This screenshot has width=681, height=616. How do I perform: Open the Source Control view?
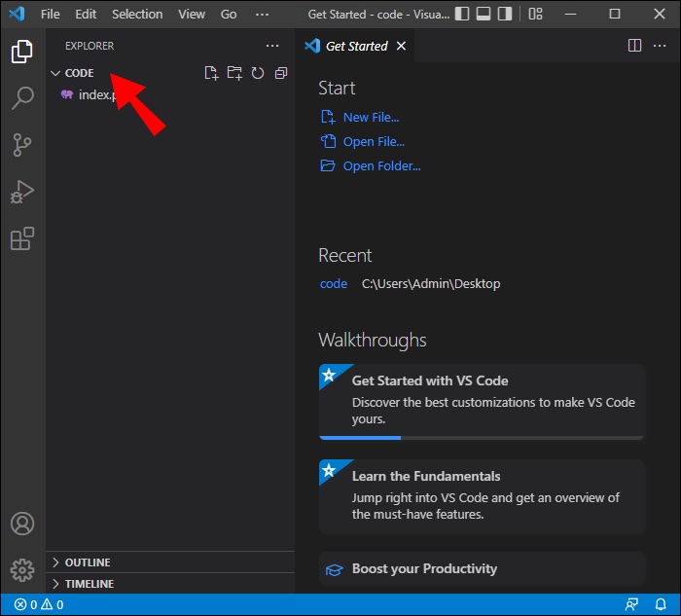tap(22, 145)
